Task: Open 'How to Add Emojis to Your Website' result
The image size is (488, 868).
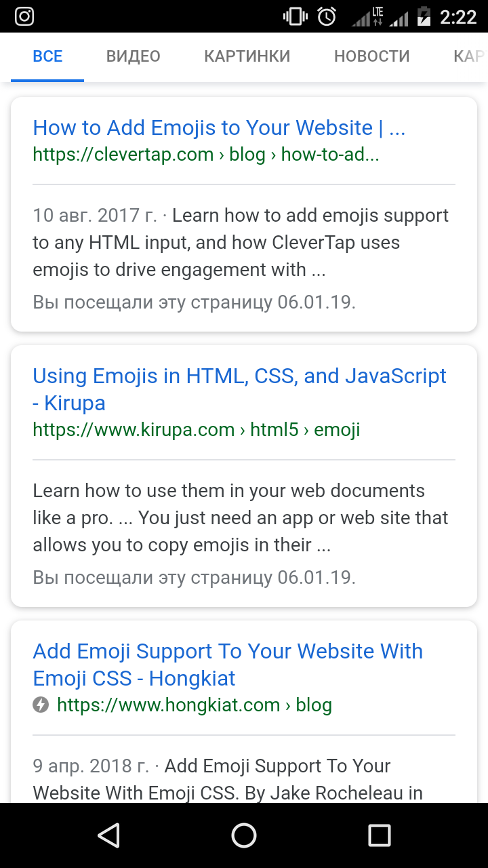Action: click(x=219, y=127)
